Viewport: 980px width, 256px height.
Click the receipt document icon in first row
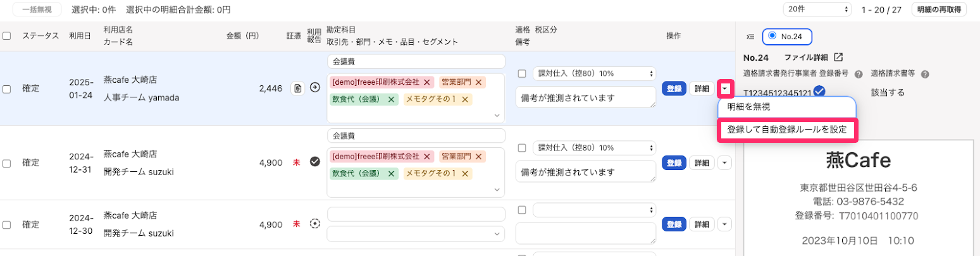click(x=297, y=88)
